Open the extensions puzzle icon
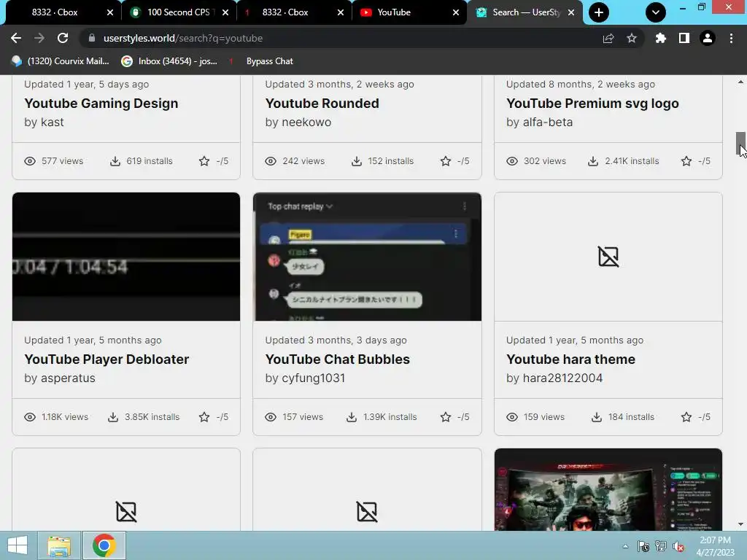The height and width of the screenshot is (560, 747). (660, 38)
